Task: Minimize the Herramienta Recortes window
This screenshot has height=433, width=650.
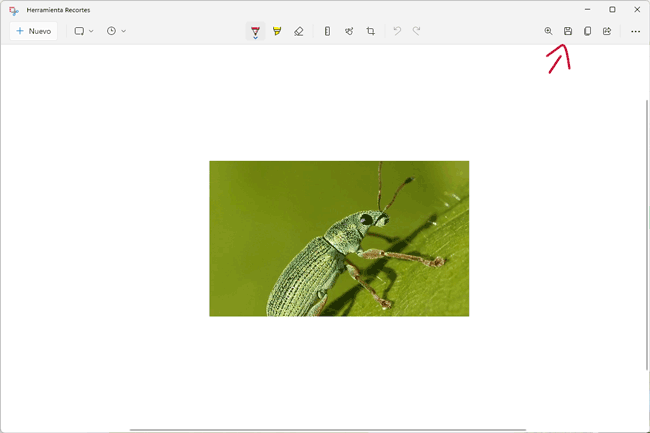Action: pyautogui.click(x=587, y=10)
